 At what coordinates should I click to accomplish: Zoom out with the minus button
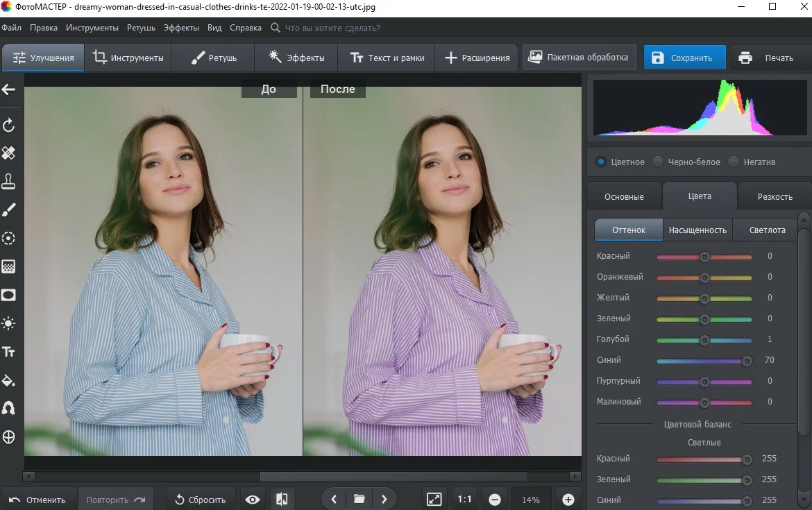click(495, 500)
